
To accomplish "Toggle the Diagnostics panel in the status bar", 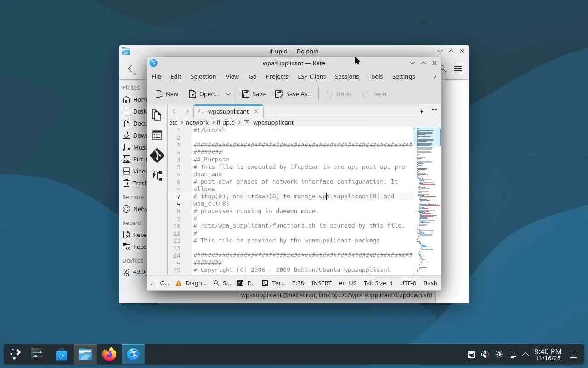I will point(191,283).
